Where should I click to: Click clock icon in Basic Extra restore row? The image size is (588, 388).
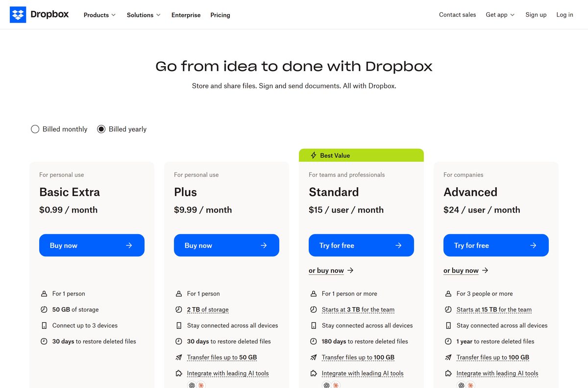pos(44,341)
